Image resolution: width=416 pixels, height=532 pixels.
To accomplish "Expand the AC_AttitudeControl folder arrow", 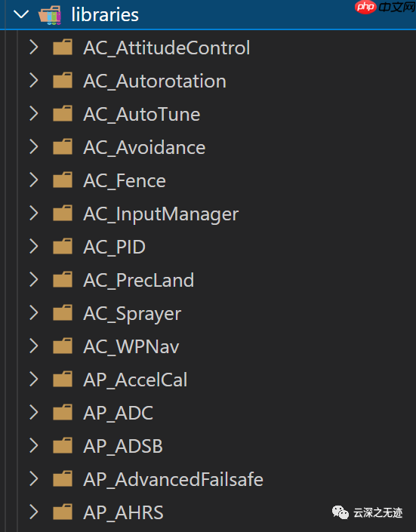I will (x=34, y=48).
